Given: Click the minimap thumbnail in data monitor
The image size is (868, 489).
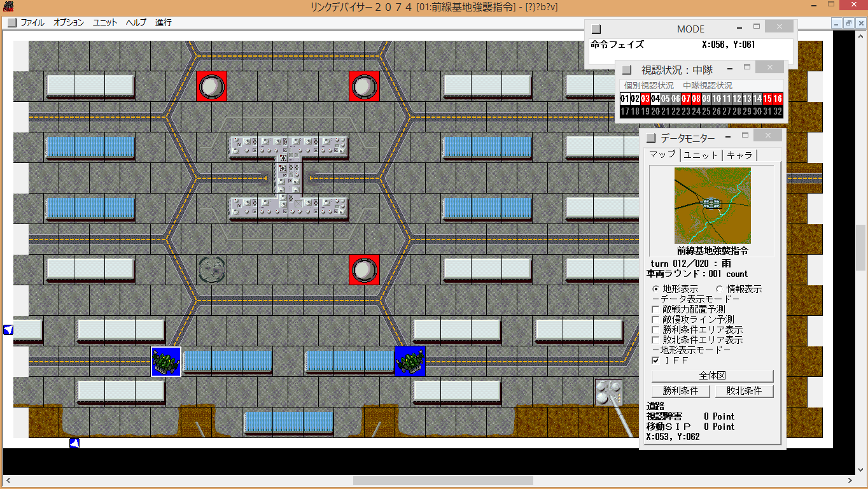Looking at the screenshot, I should [x=712, y=206].
